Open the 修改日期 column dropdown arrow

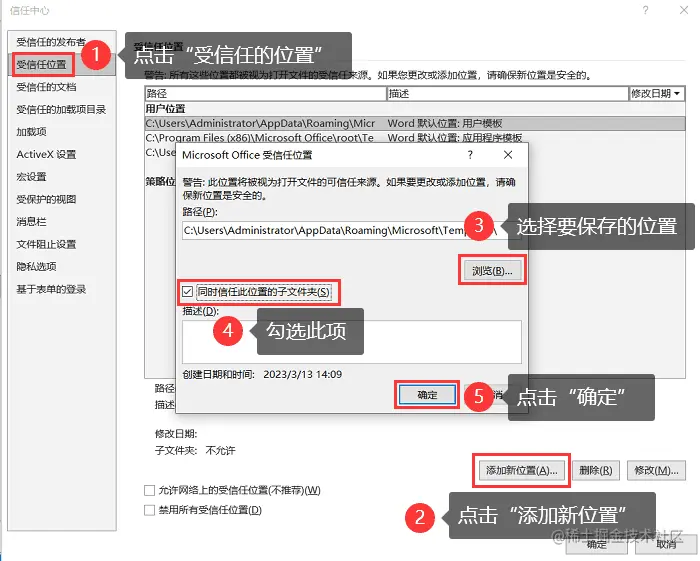677,93
